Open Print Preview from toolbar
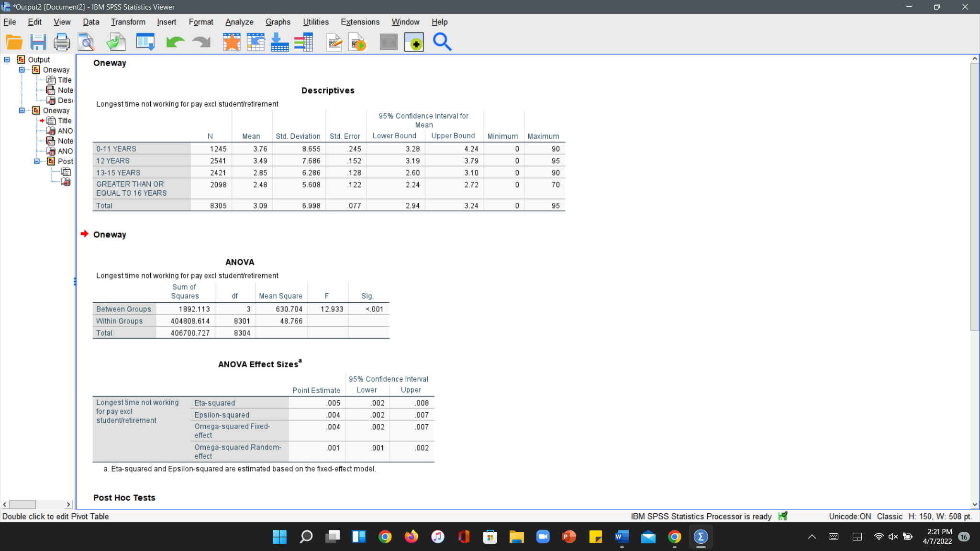This screenshot has width=980, height=551. [x=87, y=42]
